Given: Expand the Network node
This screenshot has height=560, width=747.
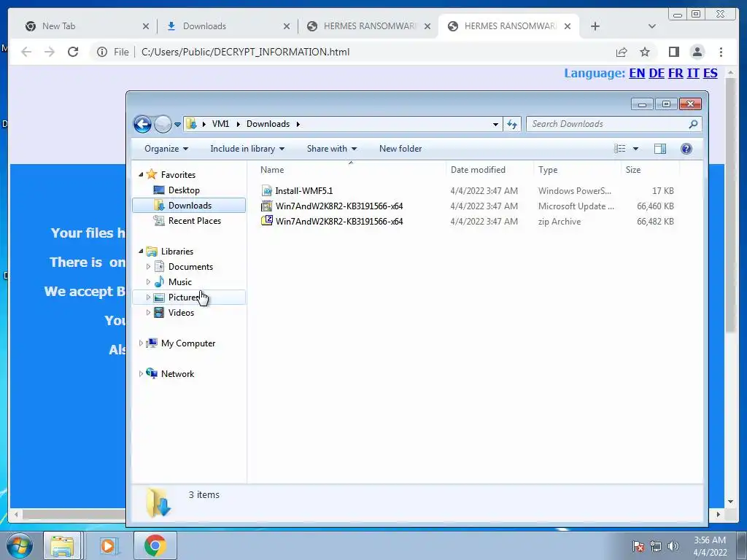Looking at the screenshot, I should [x=141, y=374].
